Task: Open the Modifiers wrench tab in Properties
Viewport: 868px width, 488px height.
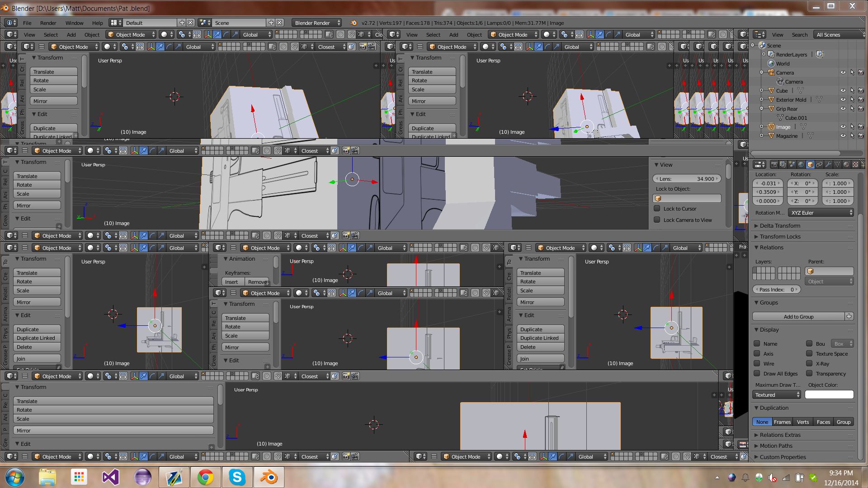Action: [828, 164]
